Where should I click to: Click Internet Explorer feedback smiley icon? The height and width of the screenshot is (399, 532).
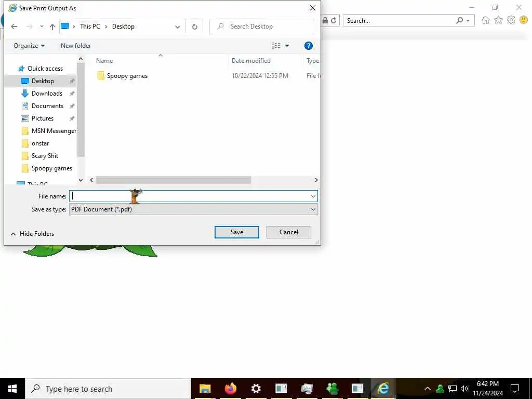(x=524, y=20)
